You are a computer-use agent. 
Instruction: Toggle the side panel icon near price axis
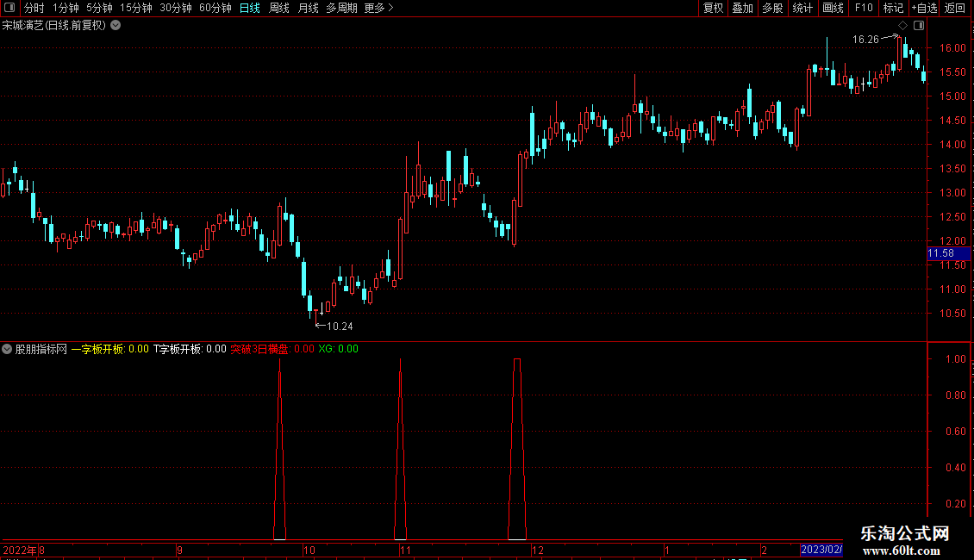point(919,26)
